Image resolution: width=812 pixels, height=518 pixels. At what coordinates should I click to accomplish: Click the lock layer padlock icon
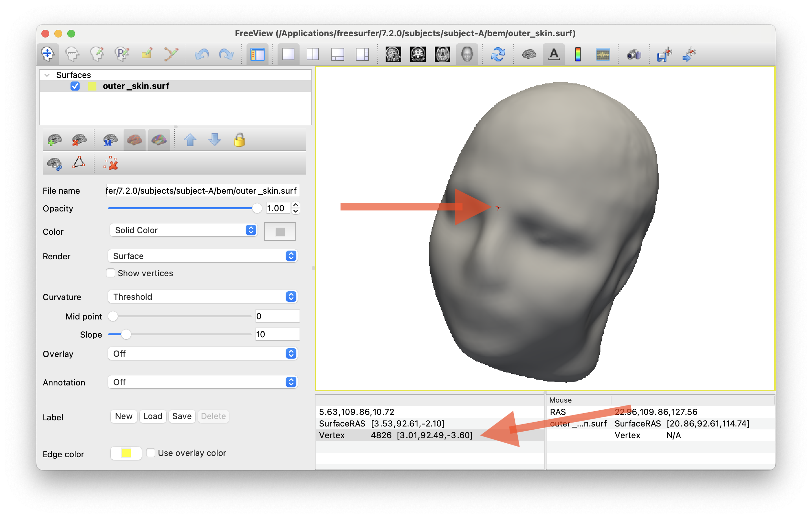click(x=239, y=140)
